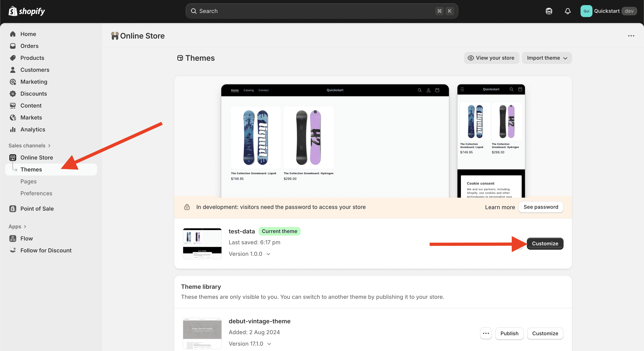The height and width of the screenshot is (351, 644).
Task: Open Sidekick assistant icon in top bar
Action: 549,11
